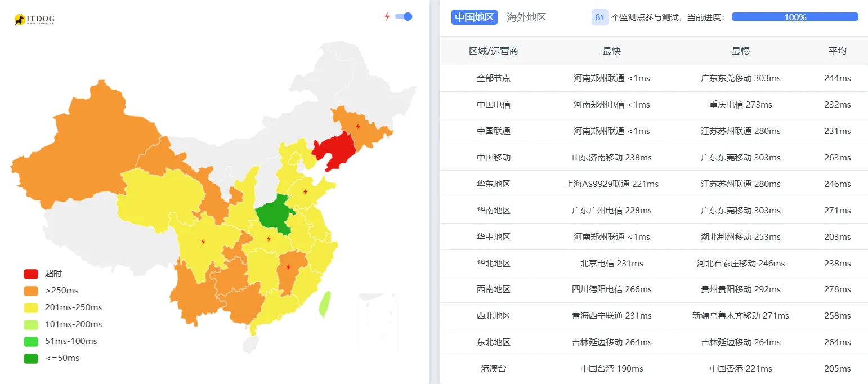The height and width of the screenshot is (384, 868).
Task: Click 北京电信 231ms cell
Action: click(612, 264)
